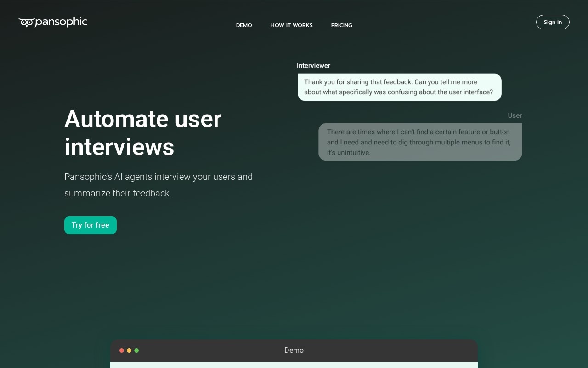Click the Try for free button
588x368 pixels.
[90, 225]
